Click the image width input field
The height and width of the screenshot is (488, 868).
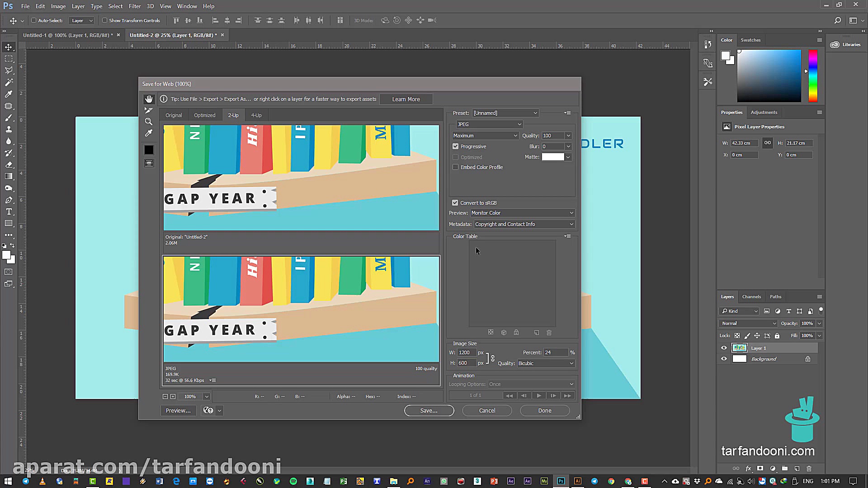[x=466, y=352]
